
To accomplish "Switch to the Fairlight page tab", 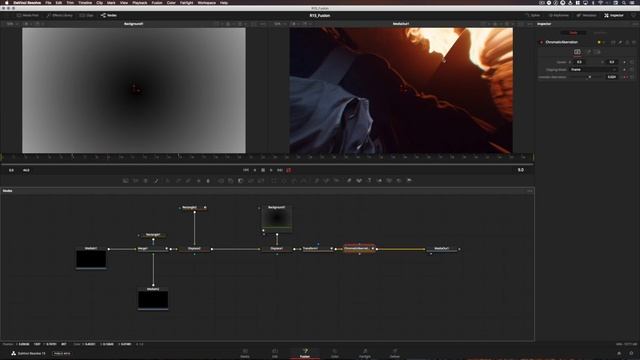I will pyautogui.click(x=365, y=353).
